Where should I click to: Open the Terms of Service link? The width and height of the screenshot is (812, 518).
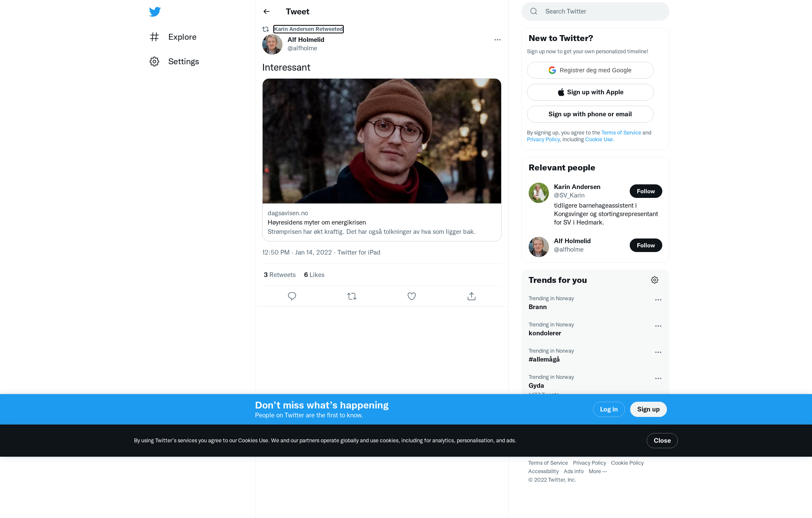tap(621, 133)
